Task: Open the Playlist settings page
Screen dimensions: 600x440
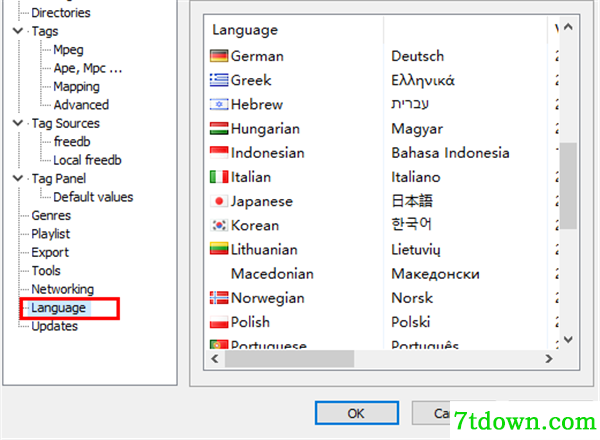Action: click(x=51, y=234)
